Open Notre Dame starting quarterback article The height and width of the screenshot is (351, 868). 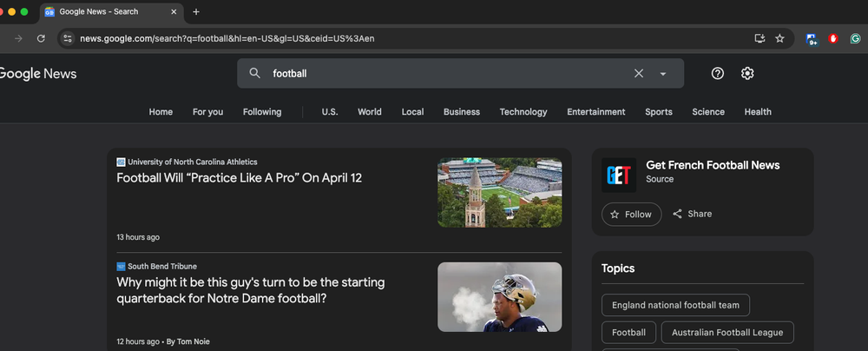click(250, 290)
